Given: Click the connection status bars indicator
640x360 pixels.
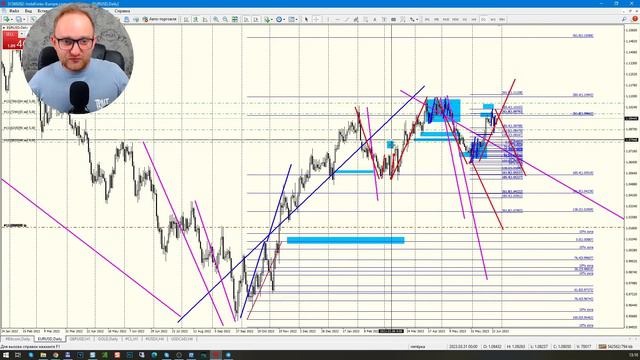Looking at the screenshot, I should click(x=602, y=347).
